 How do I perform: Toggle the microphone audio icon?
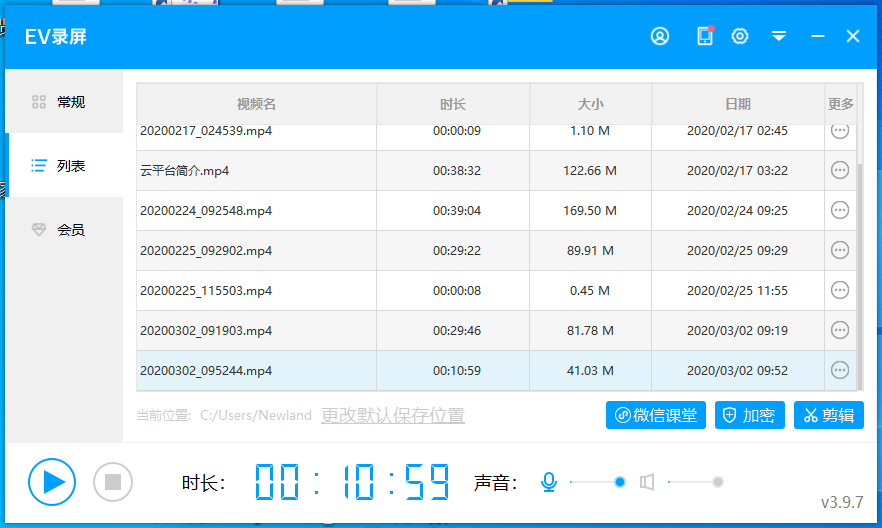(548, 483)
